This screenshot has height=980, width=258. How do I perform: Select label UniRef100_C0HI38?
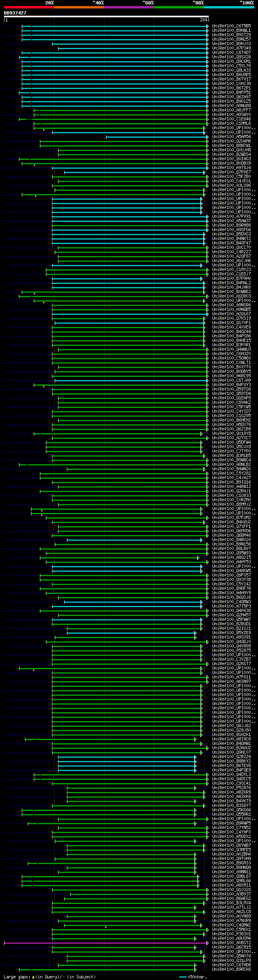tap(231, 84)
